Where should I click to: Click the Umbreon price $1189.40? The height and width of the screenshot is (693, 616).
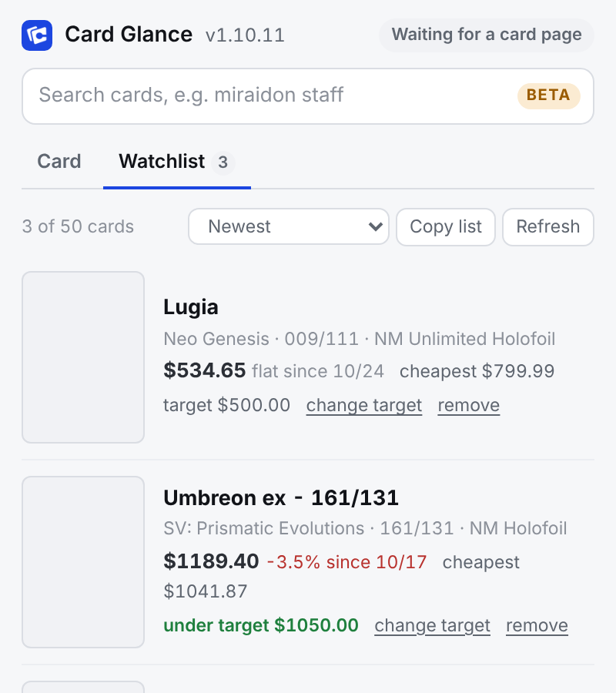click(x=211, y=561)
